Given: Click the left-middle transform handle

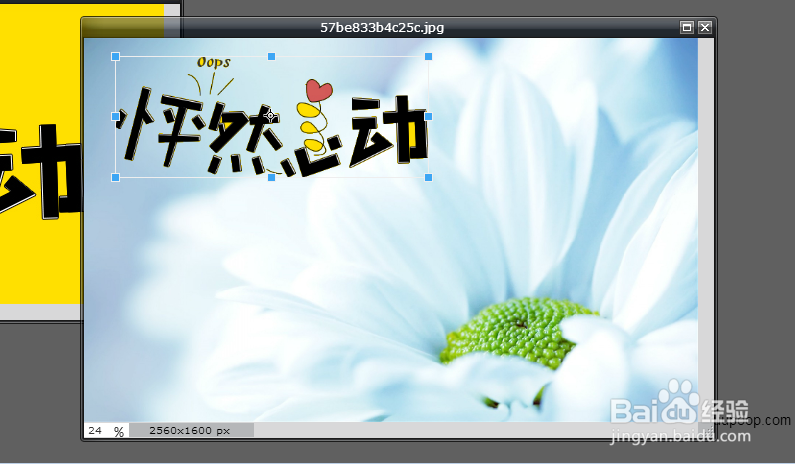Looking at the screenshot, I should click(x=116, y=117).
